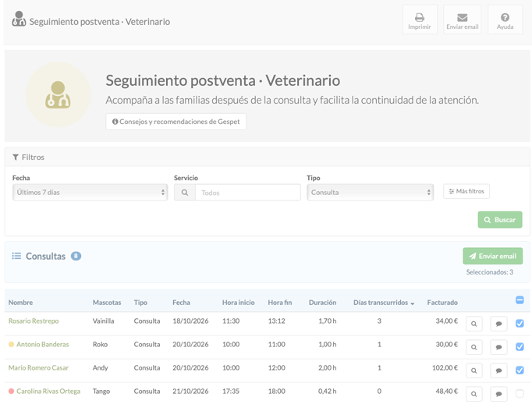Click the green Enviar email button
Screen dimensions: 532x404
[493, 256]
